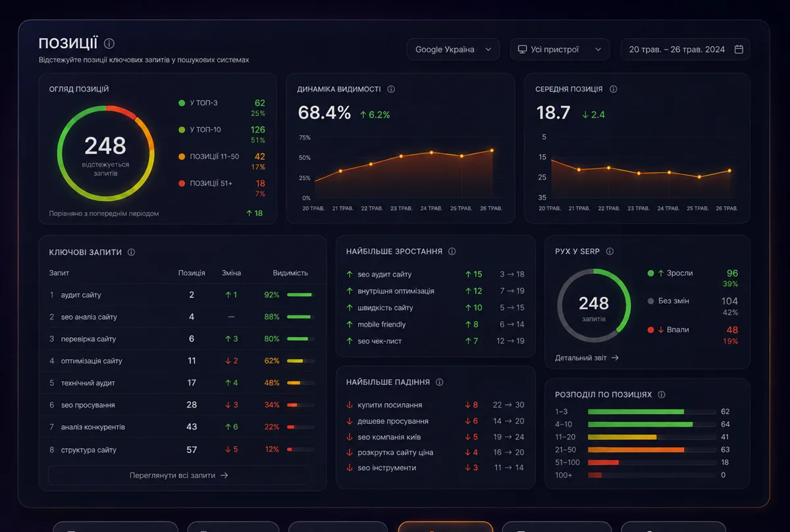Image resolution: width=790 pixels, height=532 pixels.
Task: Click 26 ТРАВ. point on visibility chart
Action: point(491,150)
